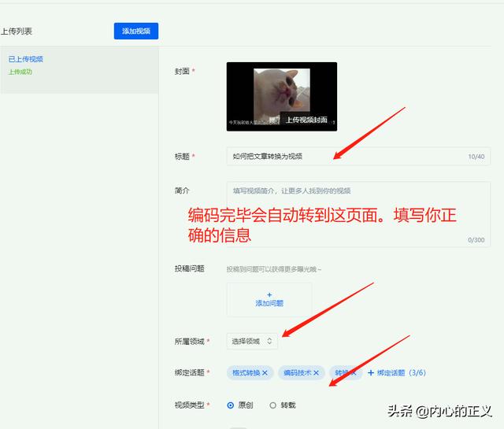
Task: Open the 选择领域 dropdown
Action: pos(252,341)
